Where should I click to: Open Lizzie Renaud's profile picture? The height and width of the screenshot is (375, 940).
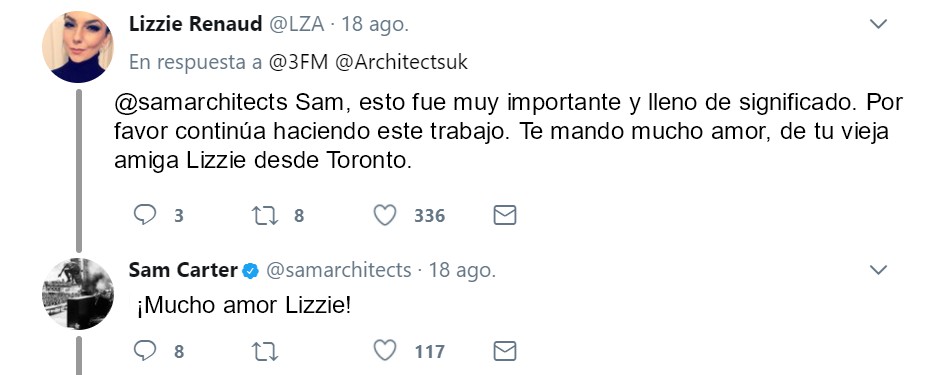pos(77,47)
